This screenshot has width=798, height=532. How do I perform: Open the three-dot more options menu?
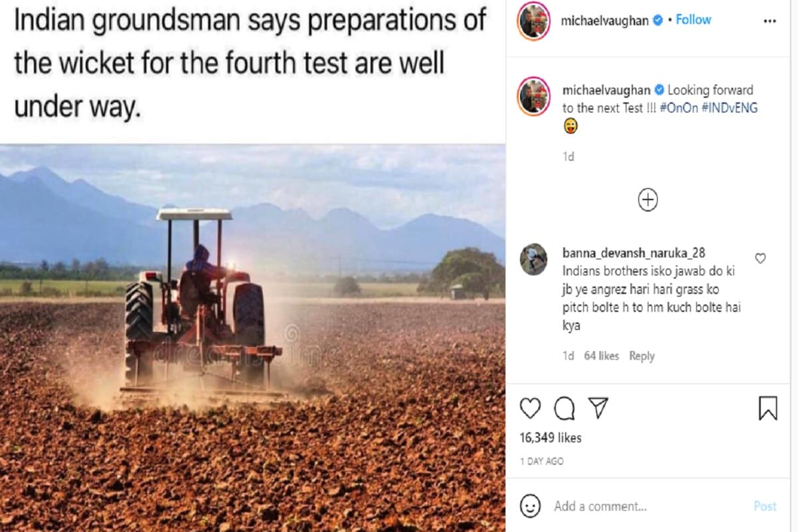[x=770, y=21]
